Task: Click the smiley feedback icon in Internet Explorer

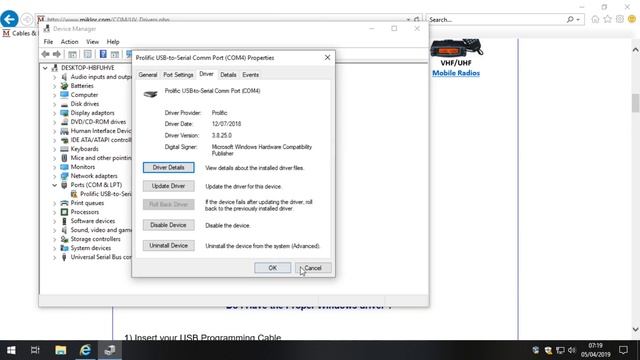Action: [632, 19]
